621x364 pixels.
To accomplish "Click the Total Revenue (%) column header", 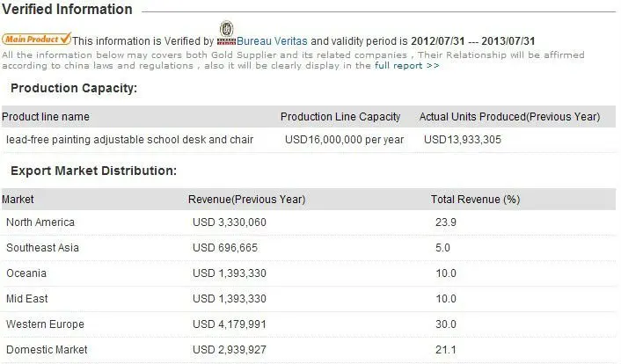I will click(x=475, y=200).
